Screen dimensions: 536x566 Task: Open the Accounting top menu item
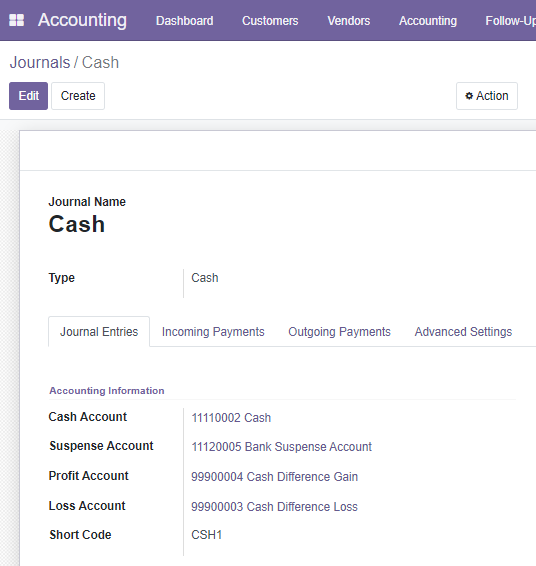(428, 21)
